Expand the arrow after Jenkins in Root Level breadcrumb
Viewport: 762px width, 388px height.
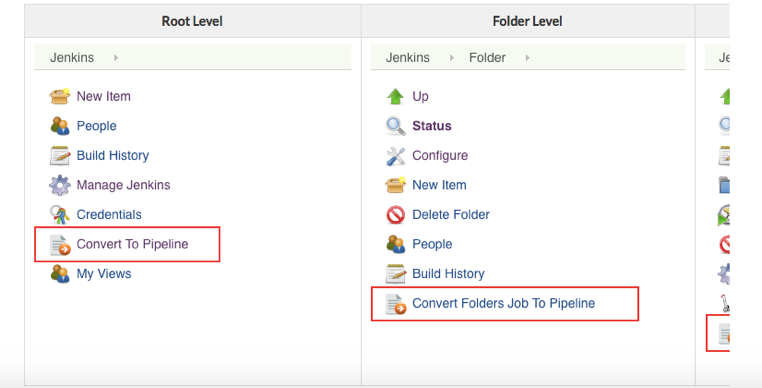click(116, 58)
